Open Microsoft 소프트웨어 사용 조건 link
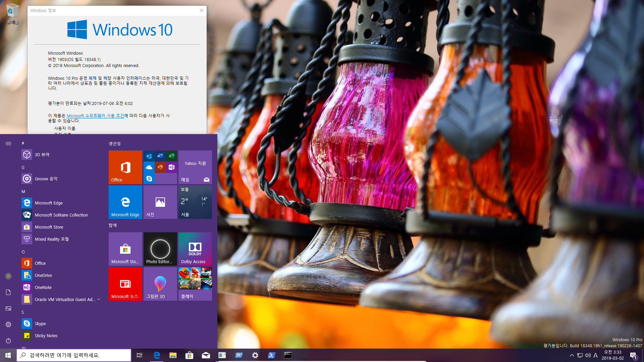The height and width of the screenshot is (362, 644). click(x=95, y=116)
